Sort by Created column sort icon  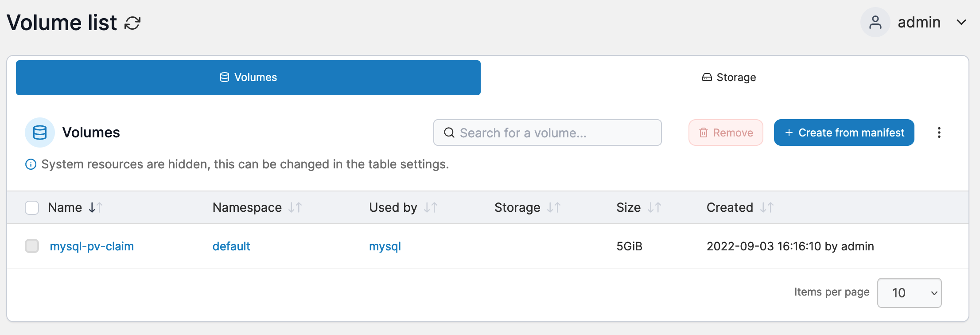pyautogui.click(x=767, y=207)
